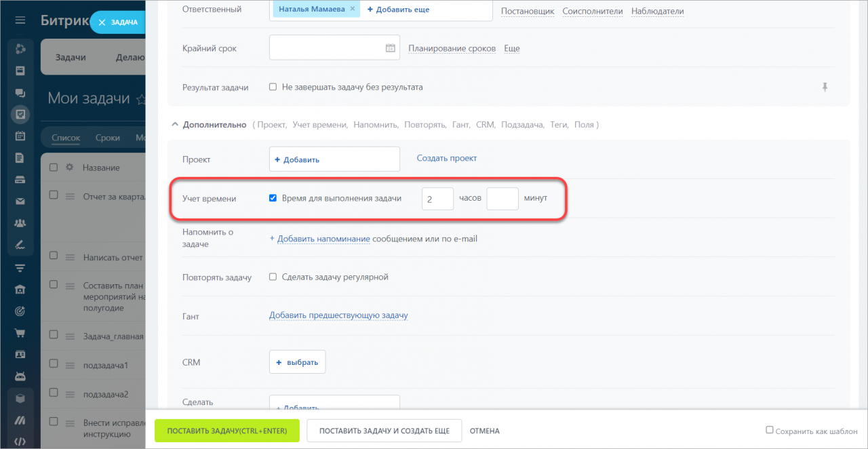Tick the select-all checkbox in list header
Image resolution: width=868 pixels, height=449 pixels.
[x=54, y=168]
